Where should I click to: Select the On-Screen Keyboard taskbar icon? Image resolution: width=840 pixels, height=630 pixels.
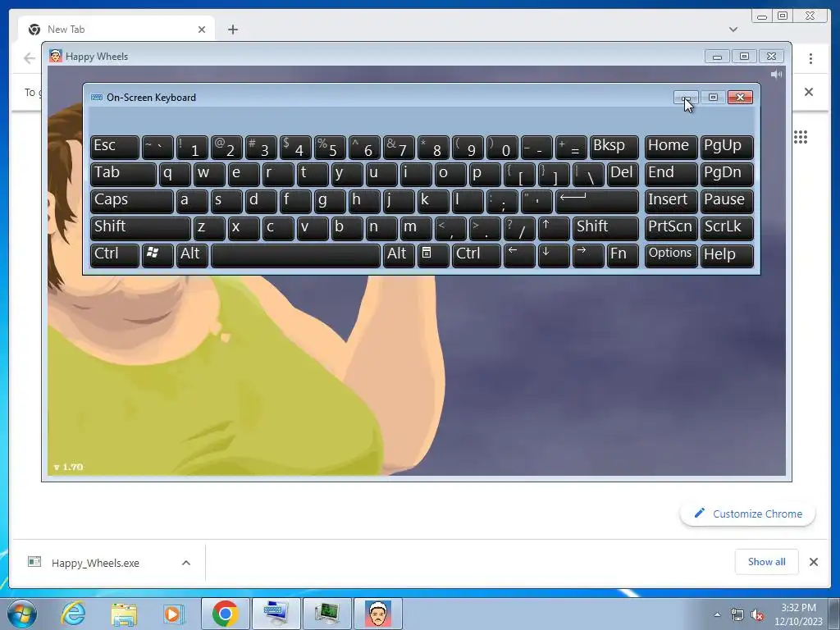(x=276, y=614)
